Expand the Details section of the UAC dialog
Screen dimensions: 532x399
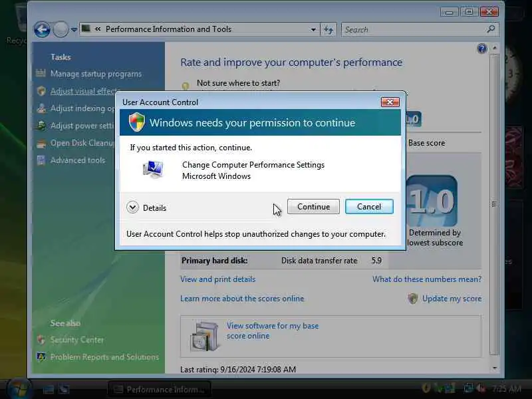pyautogui.click(x=146, y=207)
